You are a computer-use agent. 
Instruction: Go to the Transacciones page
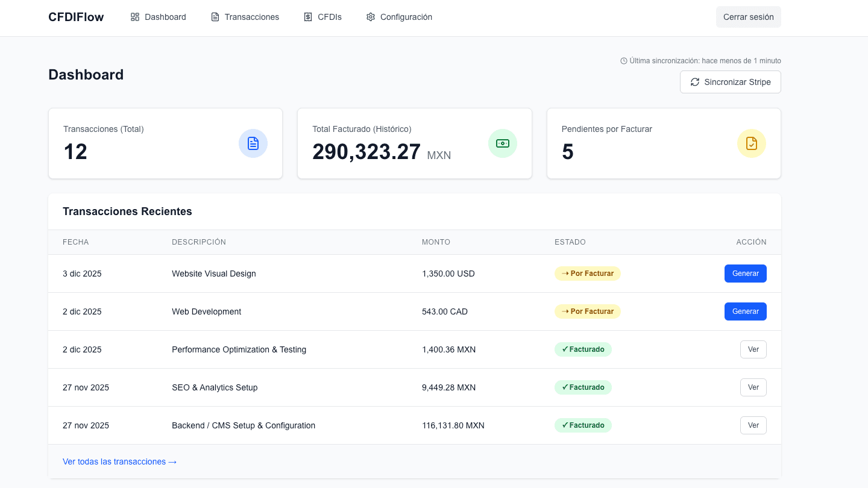pos(245,17)
